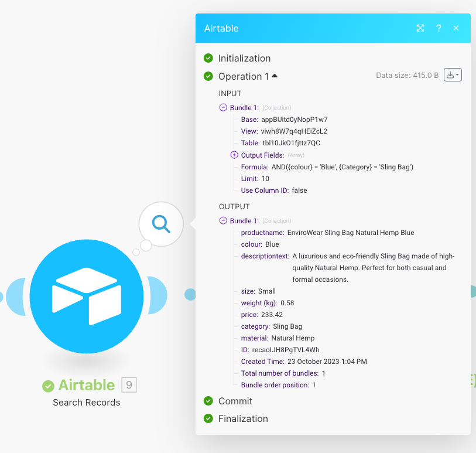Click Total number of bundles value
This screenshot has width=476, height=453.
pyautogui.click(x=324, y=373)
